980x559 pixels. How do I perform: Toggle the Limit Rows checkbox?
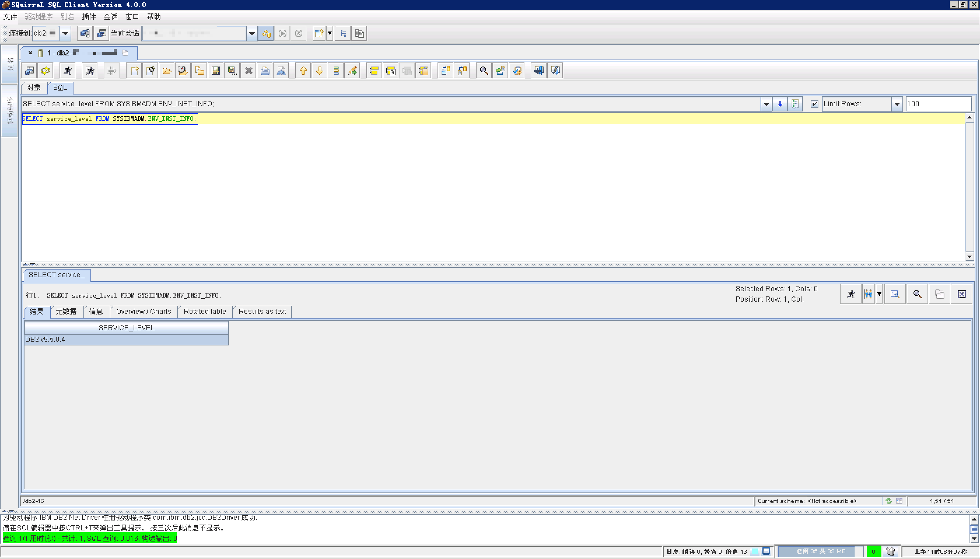(814, 104)
